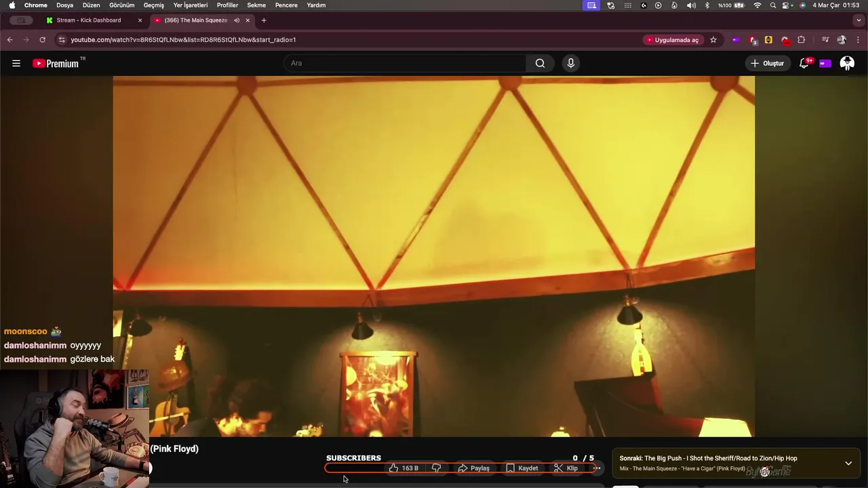The width and height of the screenshot is (868, 488).
Task: Bookmark this page with the star icon
Action: [x=713, y=40]
